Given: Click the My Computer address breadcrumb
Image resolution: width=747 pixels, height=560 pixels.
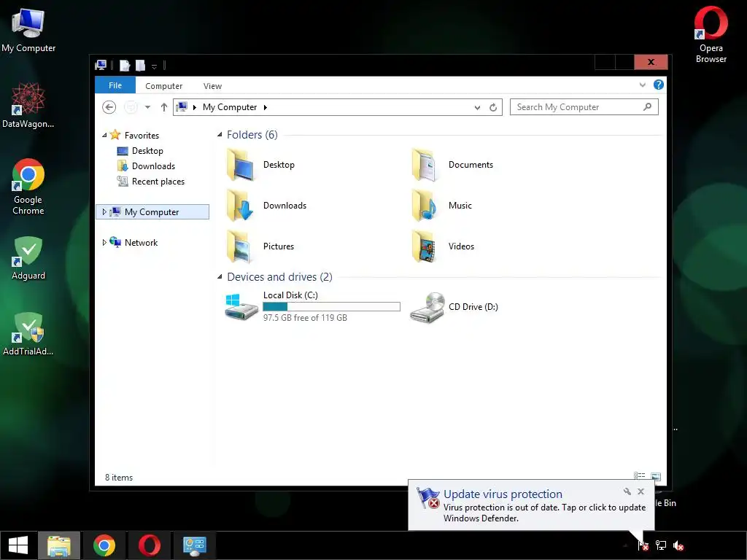Looking at the screenshot, I should [x=230, y=107].
